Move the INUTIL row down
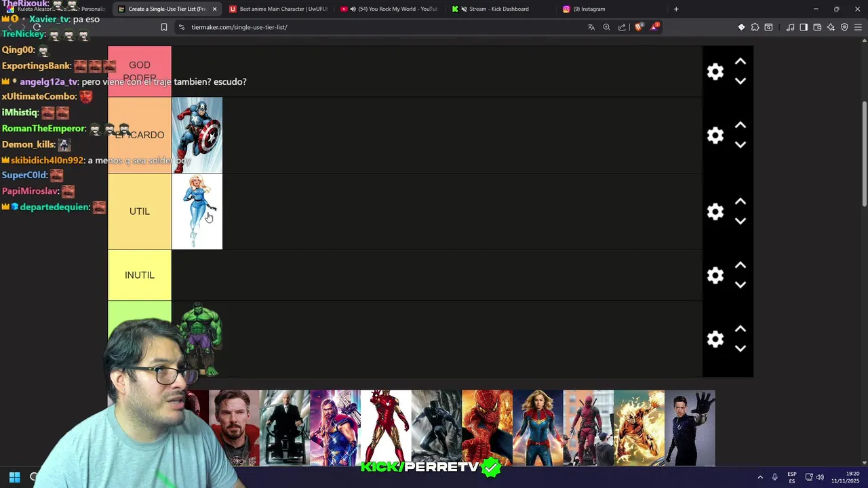 point(741,285)
